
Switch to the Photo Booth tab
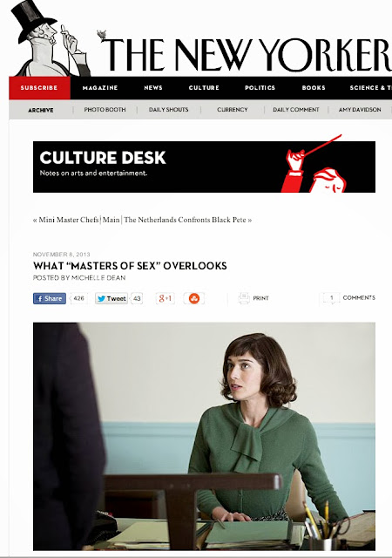(x=105, y=110)
